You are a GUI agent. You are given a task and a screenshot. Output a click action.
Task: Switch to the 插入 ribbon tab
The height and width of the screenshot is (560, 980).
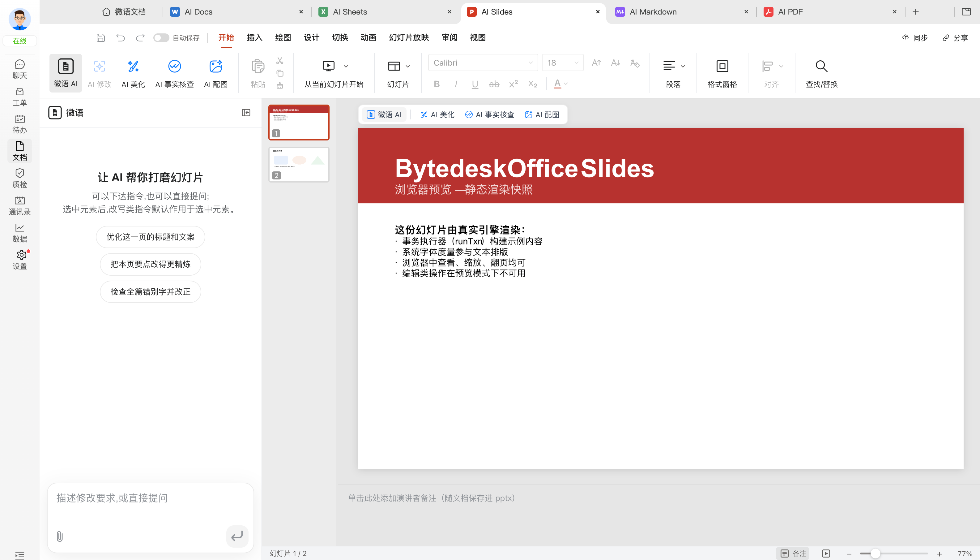254,37
